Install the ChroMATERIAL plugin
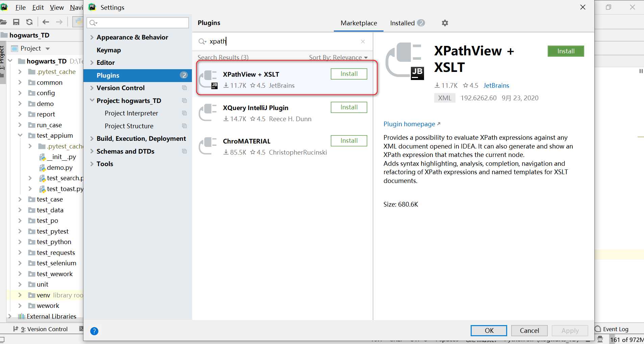Viewport: 644px width, 344px height. click(x=349, y=141)
